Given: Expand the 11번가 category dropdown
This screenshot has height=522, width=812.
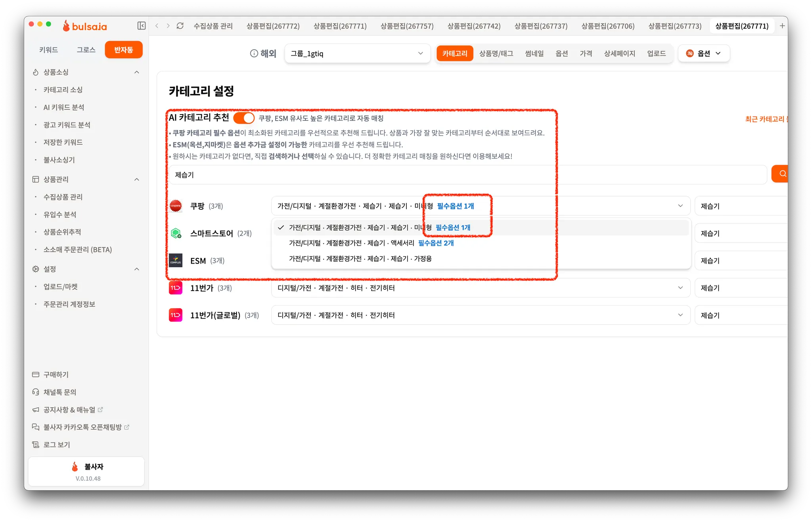Looking at the screenshot, I should pos(481,288).
